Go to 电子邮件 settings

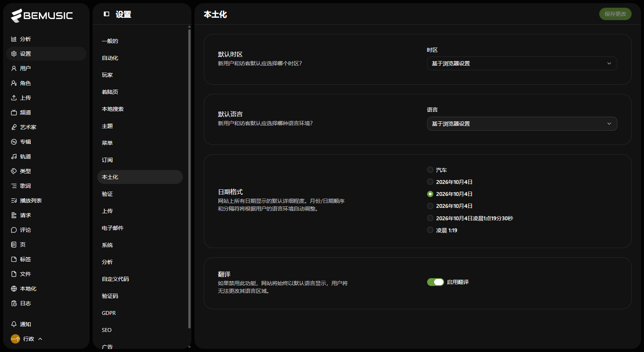[140, 228]
